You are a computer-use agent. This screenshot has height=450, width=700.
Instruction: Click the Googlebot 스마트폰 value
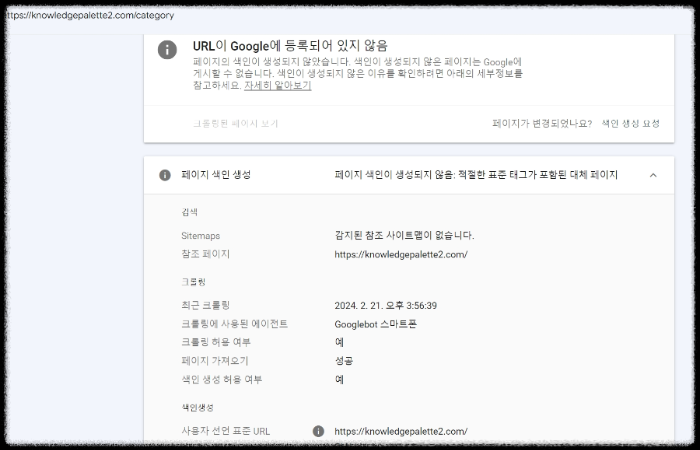point(375,325)
